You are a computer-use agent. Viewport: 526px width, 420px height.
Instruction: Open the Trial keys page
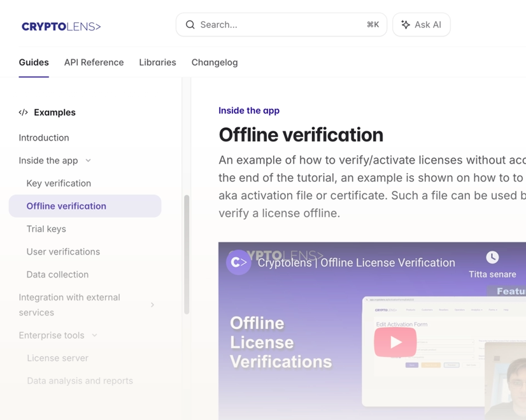(x=46, y=229)
